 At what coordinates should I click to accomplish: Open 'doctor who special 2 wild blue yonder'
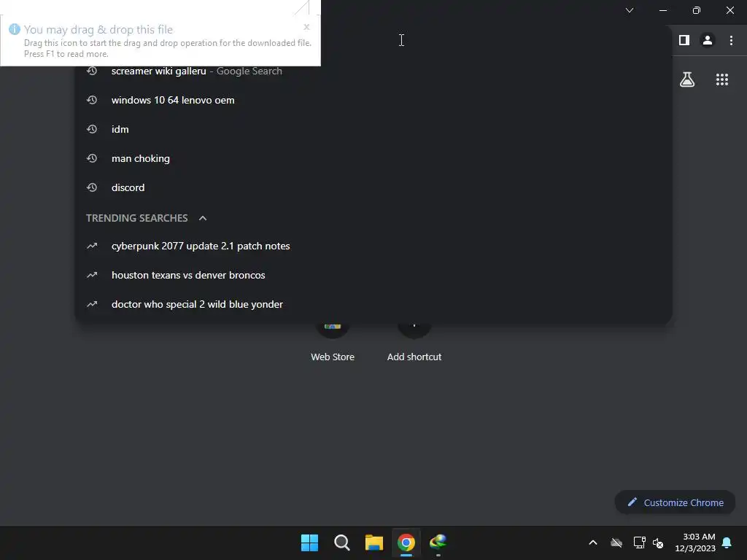pos(373,304)
